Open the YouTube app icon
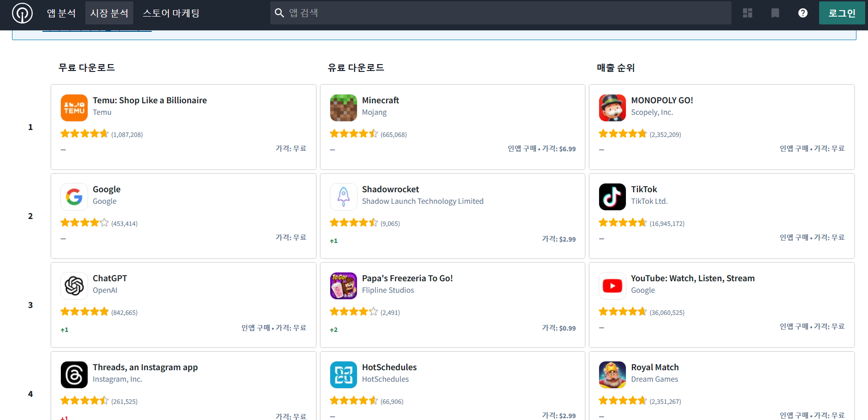The image size is (868, 420). point(612,286)
